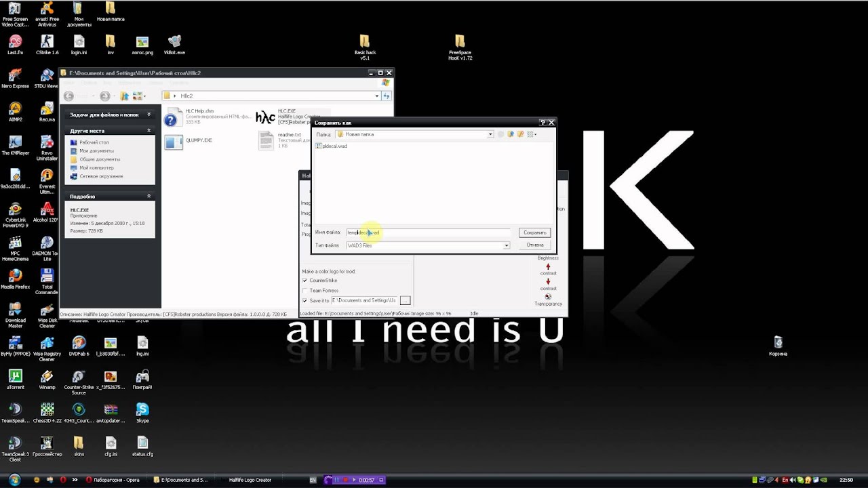Click the help question mark in save dialog

542,123
